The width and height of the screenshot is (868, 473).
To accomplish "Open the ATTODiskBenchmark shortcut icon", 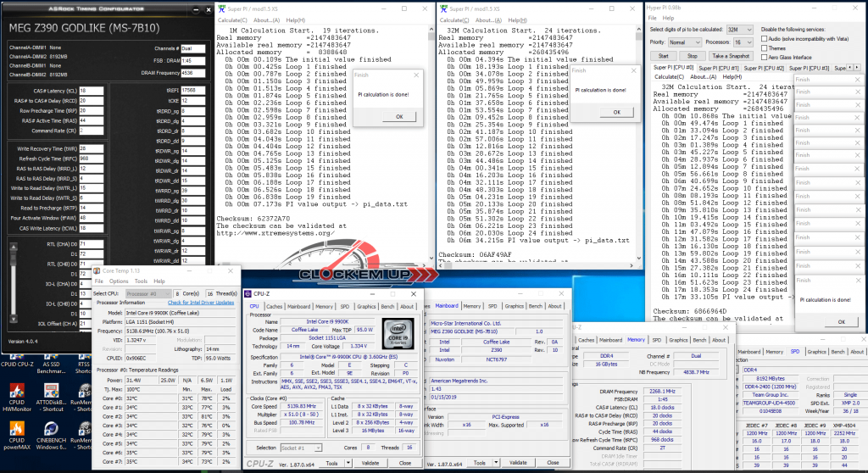I will coord(51,398).
